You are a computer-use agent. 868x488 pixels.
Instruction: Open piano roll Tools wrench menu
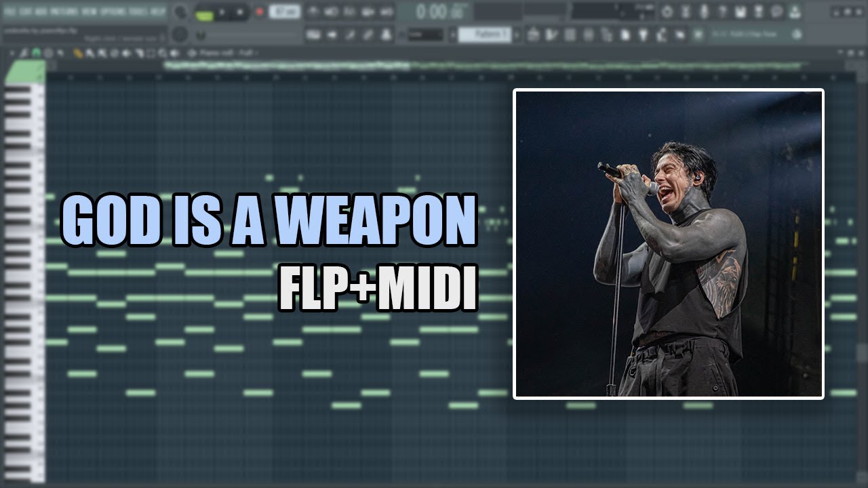(x=23, y=52)
